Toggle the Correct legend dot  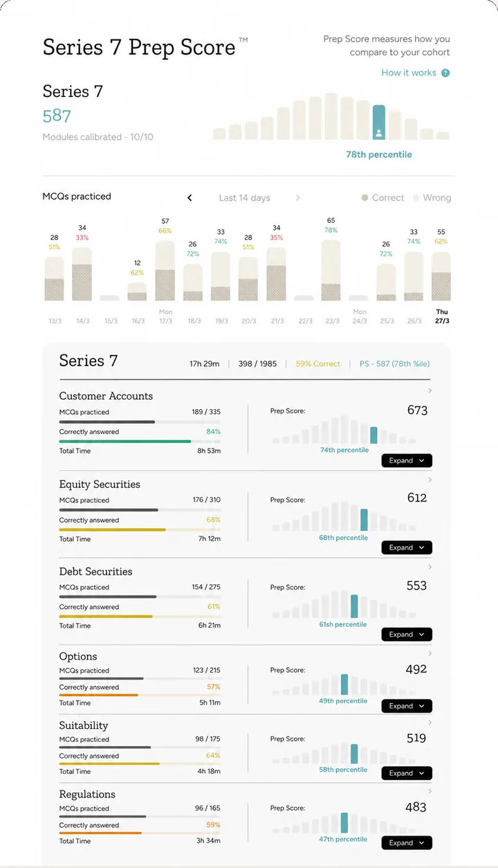click(365, 198)
